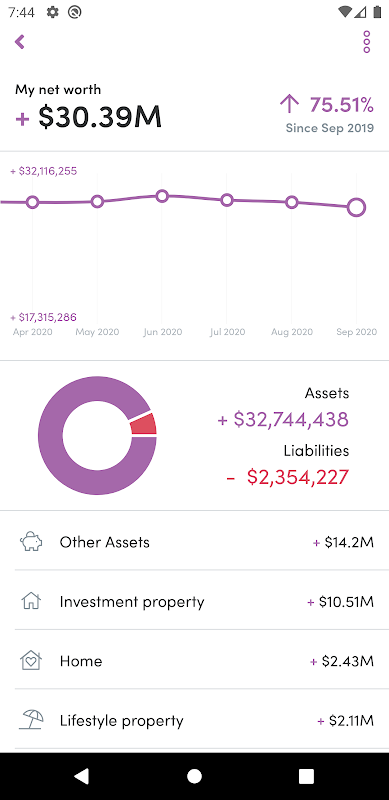This screenshot has width=389, height=800.
Task: Tap the heart house Home icon
Action: point(31,661)
